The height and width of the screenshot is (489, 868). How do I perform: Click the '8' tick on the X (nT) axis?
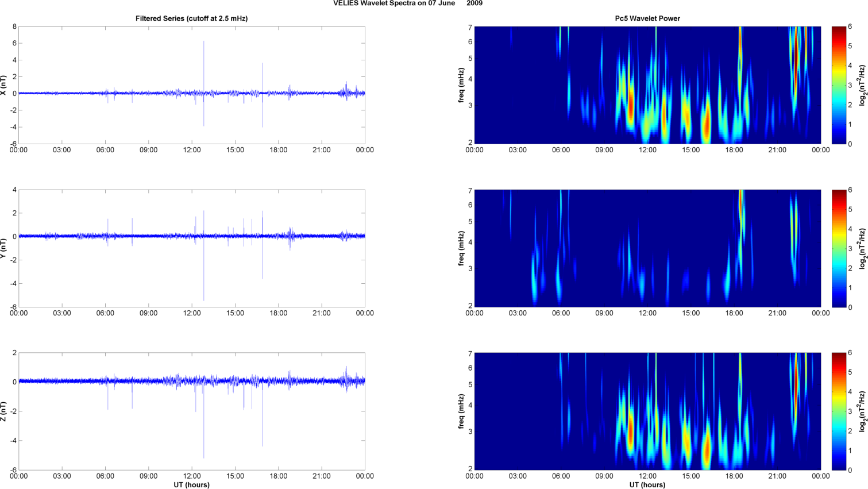pos(14,27)
